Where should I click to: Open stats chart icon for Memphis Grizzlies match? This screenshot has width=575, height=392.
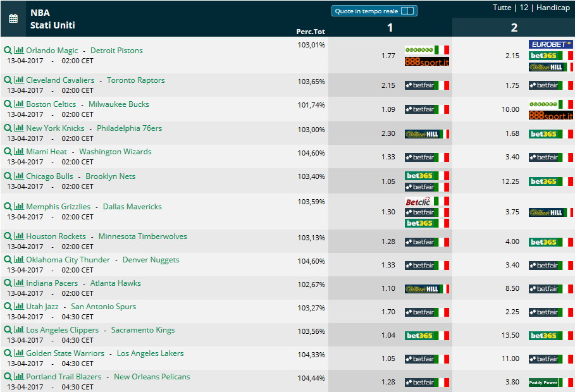[x=19, y=207]
